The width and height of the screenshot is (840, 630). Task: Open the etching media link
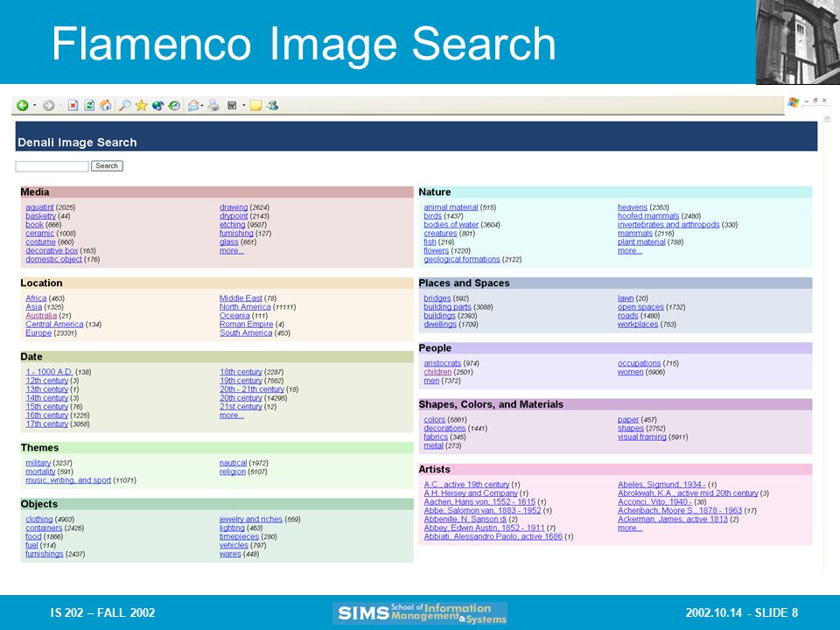232,225
